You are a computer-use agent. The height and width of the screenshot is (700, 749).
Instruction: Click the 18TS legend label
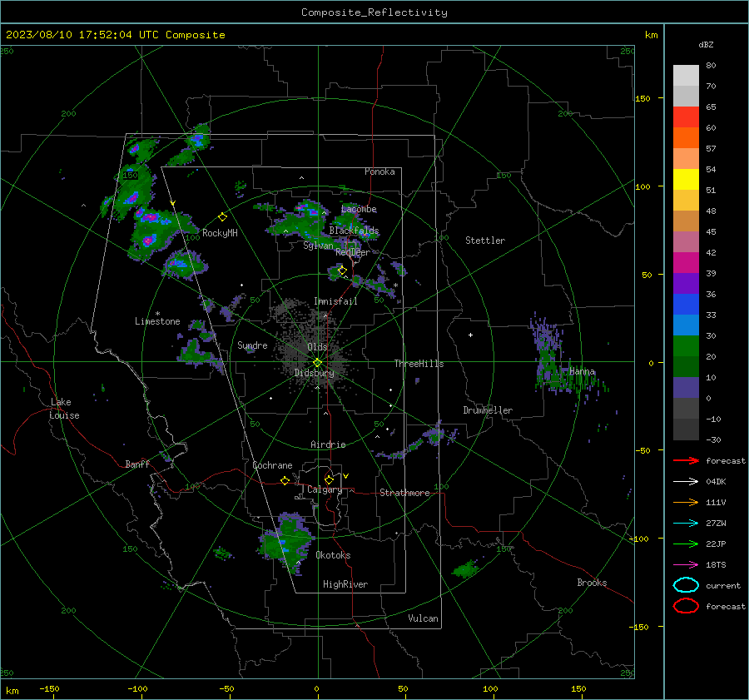(716, 564)
